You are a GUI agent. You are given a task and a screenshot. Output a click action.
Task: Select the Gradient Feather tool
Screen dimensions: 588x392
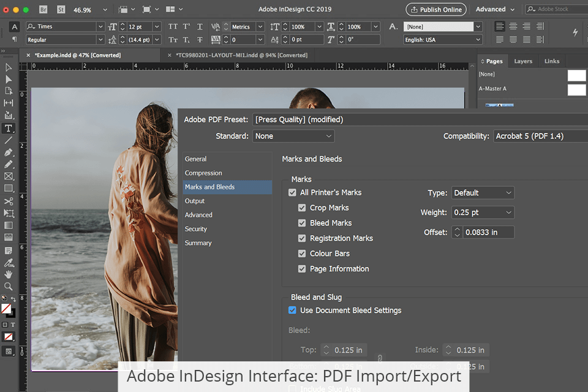coord(8,238)
